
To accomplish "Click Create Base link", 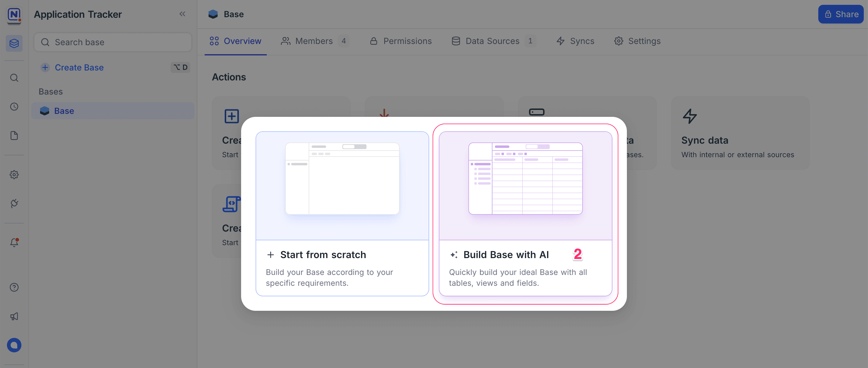I will click(79, 68).
